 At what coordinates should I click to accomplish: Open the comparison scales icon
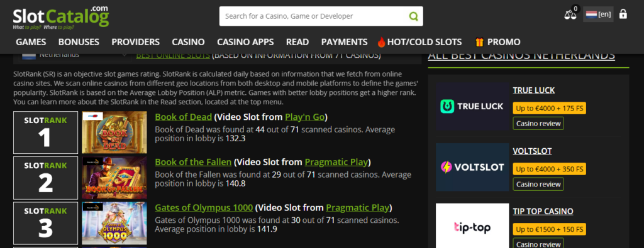570,15
